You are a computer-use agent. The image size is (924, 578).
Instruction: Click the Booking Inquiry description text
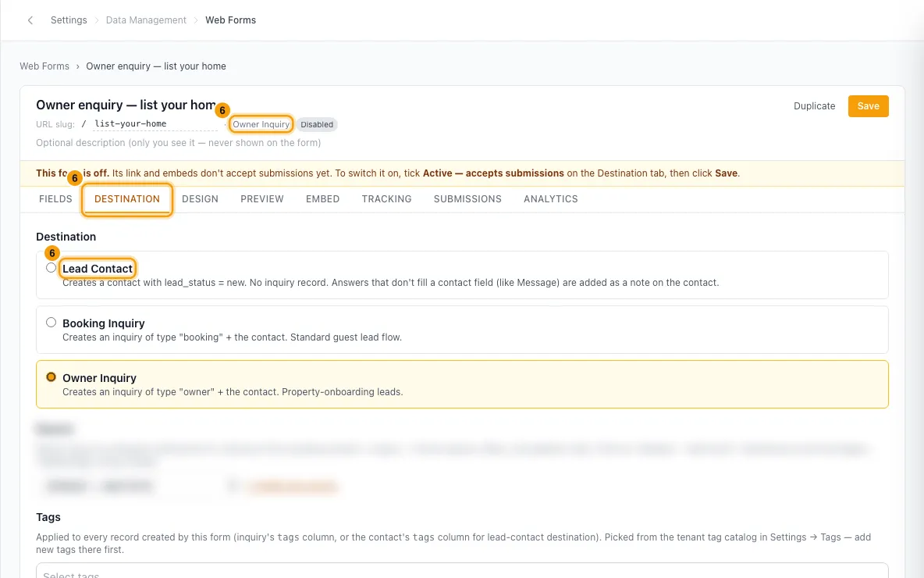point(233,337)
